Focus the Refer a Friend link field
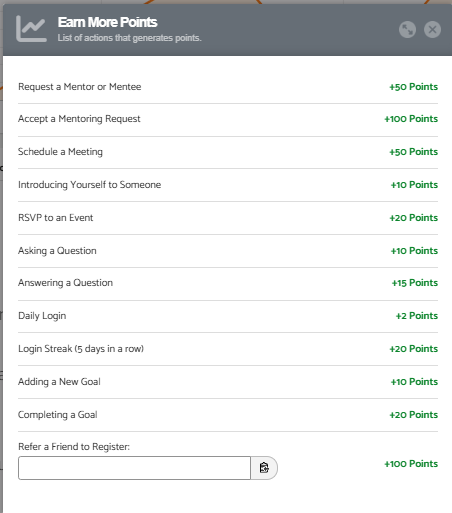The width and height of the screenshot is (452, 513). (134, 468)
